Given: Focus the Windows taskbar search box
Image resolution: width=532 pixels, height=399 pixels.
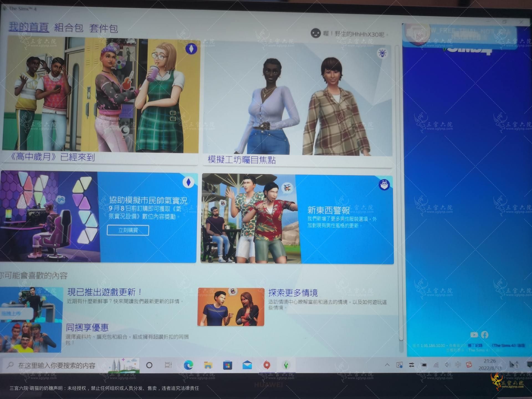Looking at the screenshot, I should point(71,365).
